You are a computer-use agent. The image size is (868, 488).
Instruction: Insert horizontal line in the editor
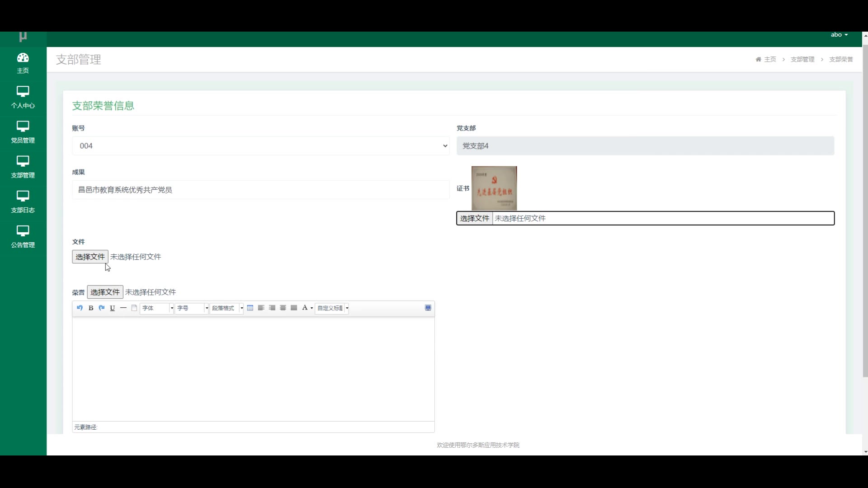click(123, 308)
